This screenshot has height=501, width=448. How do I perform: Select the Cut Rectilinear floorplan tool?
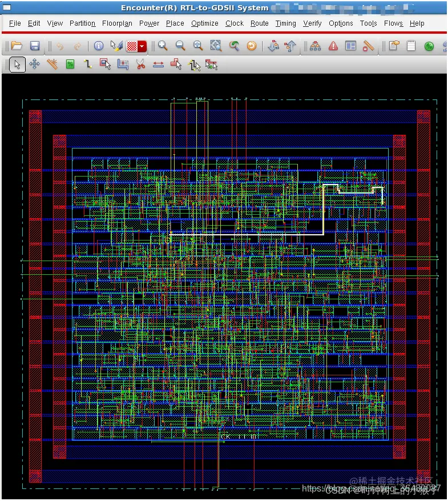point(123,65)
